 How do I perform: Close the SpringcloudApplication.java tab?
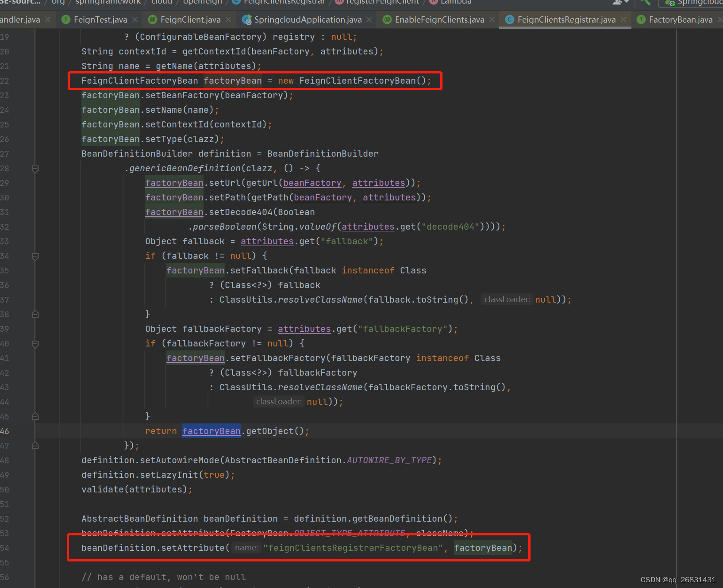[x=369, y=20]
